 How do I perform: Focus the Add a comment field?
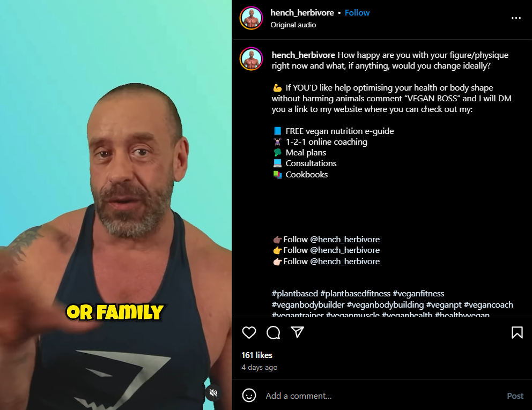coord(383,396)
